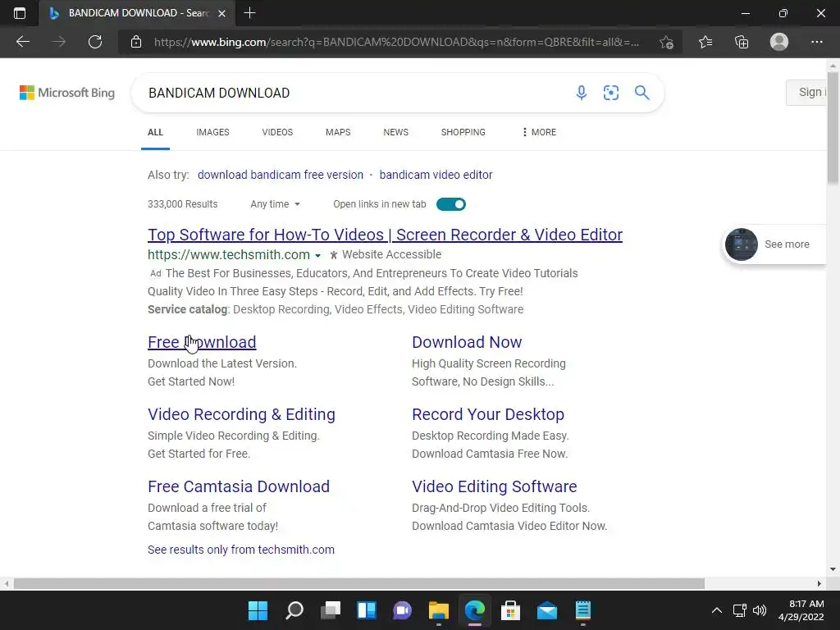Open the MORE search categories menu
Viewport: 840px width, 630px height.
coord(539,132)
